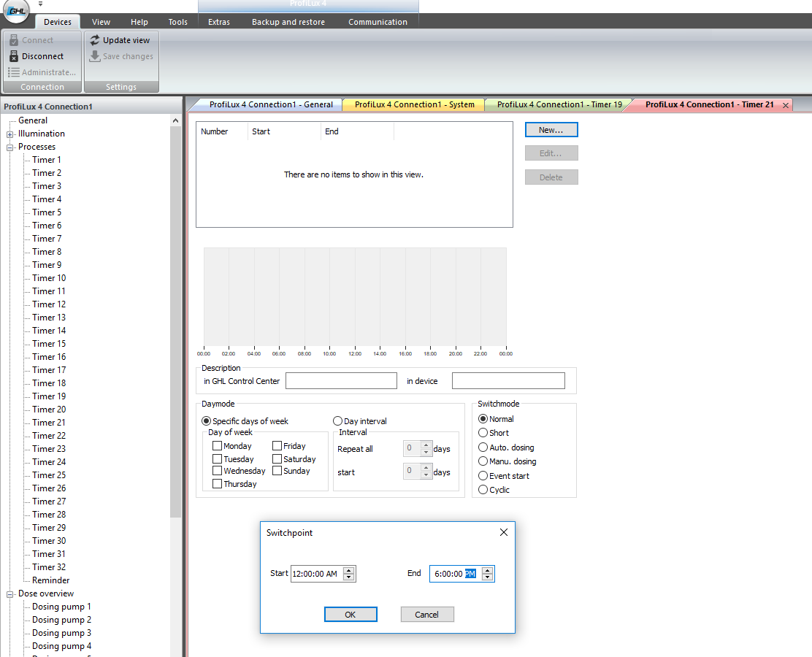Screen dimensions: 812x657
Task: Select Normal switchmode
Action: tap(483, 419)
